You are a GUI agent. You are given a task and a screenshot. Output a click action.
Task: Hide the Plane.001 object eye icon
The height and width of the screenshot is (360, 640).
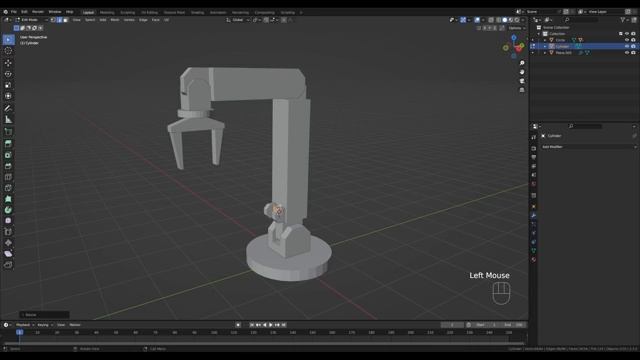coord(627,53)
